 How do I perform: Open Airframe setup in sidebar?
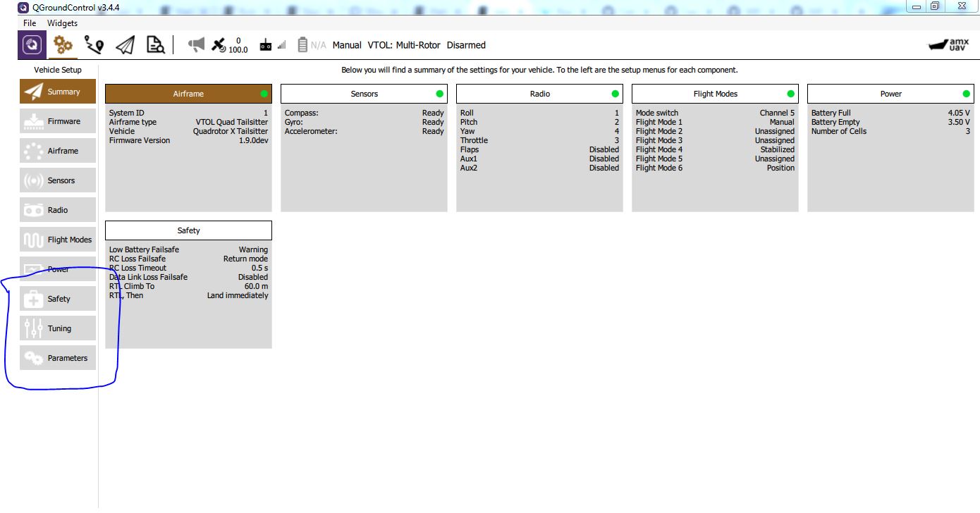pos(58,152)
